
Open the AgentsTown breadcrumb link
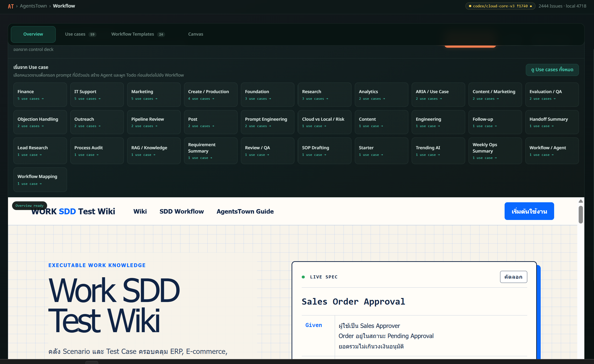(33, 6)
